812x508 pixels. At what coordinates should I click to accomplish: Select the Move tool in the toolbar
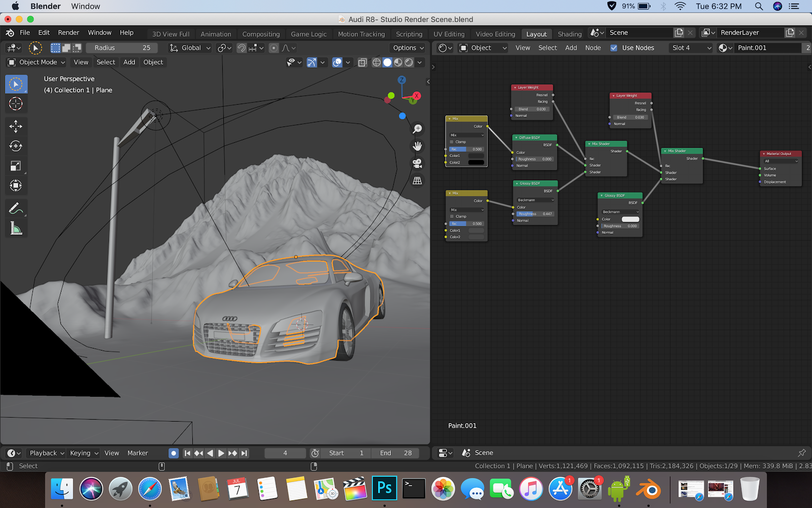pos(16,126)
